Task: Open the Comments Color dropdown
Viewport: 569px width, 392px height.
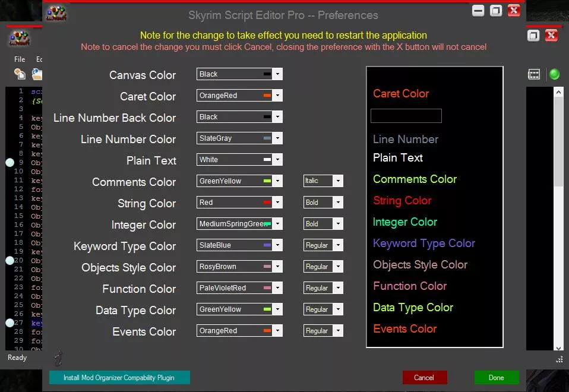Action: tap(277, 181)
